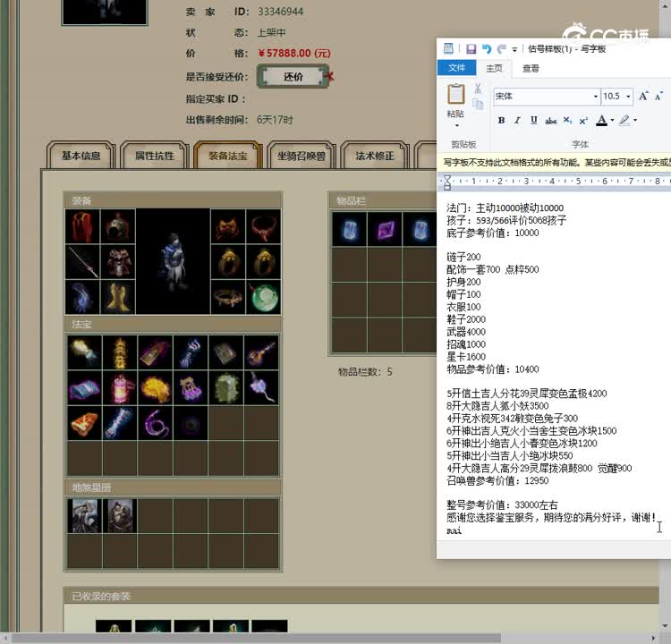Click the line 召唤兽参考价值：12950 in WordPad

click(x=497, y=480)
